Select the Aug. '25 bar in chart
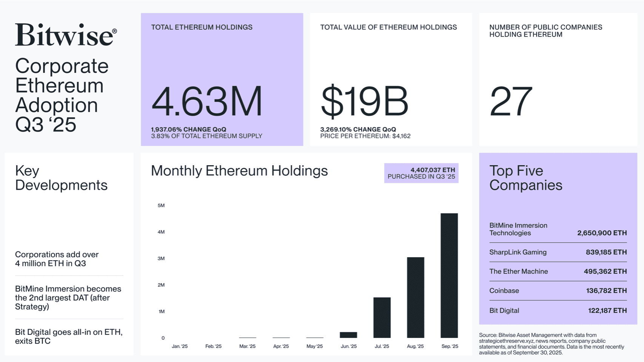This screenshot has height=362, width=644. point(415,298)
